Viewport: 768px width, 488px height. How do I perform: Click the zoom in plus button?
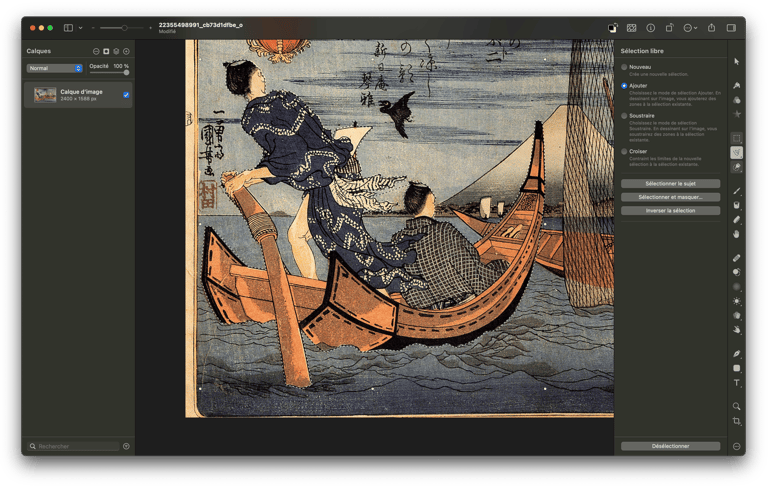(150, 28)
